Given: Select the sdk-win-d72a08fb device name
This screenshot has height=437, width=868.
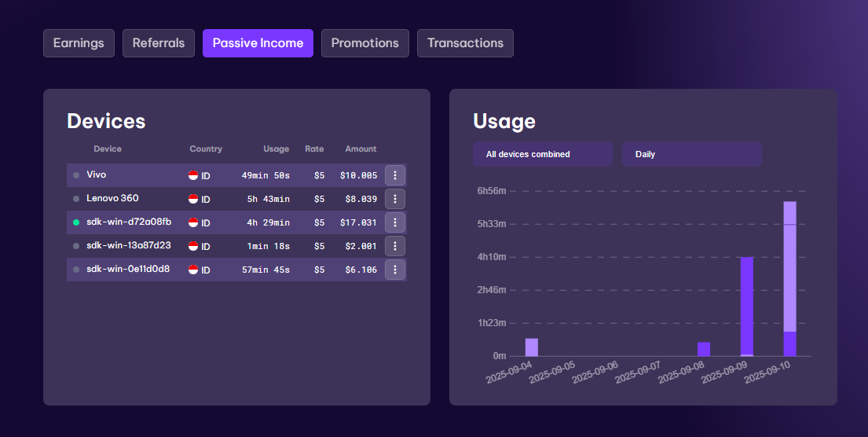Looking at the screenshot, I should click(129, 222).
